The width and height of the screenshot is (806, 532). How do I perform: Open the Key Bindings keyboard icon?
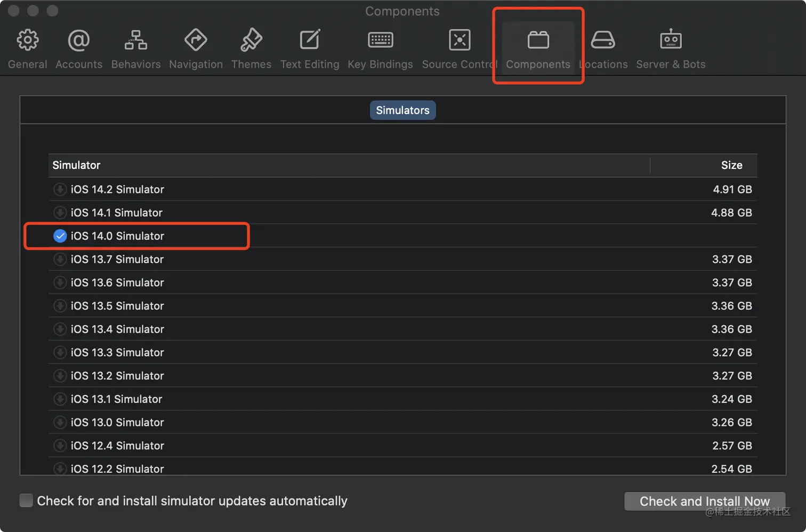tap(381, 40)
